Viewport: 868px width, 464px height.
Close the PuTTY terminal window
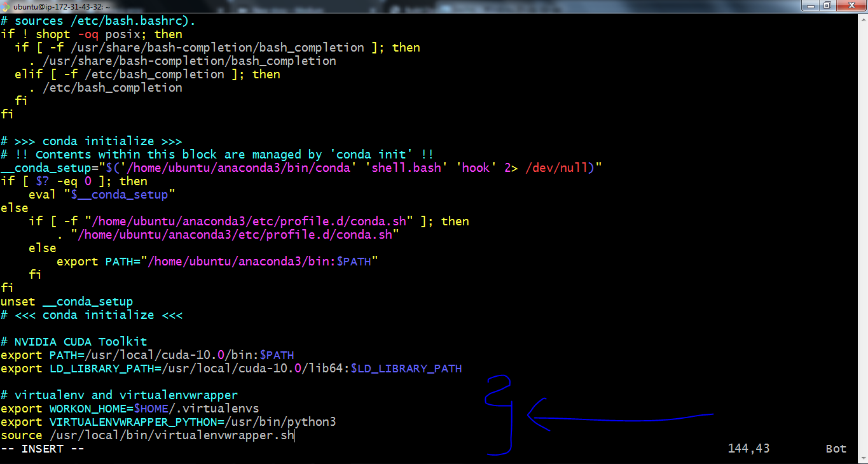(x=850, y=6)
